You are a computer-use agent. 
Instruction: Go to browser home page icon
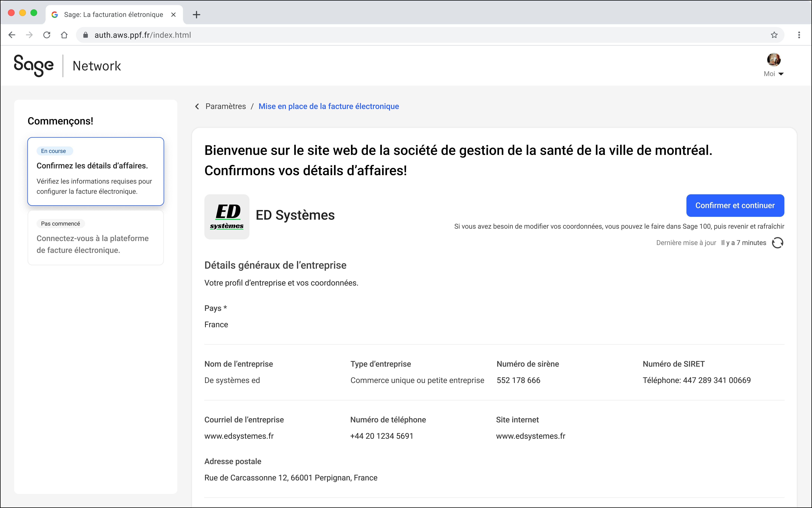pyautogui.click(x=64, y=35)
